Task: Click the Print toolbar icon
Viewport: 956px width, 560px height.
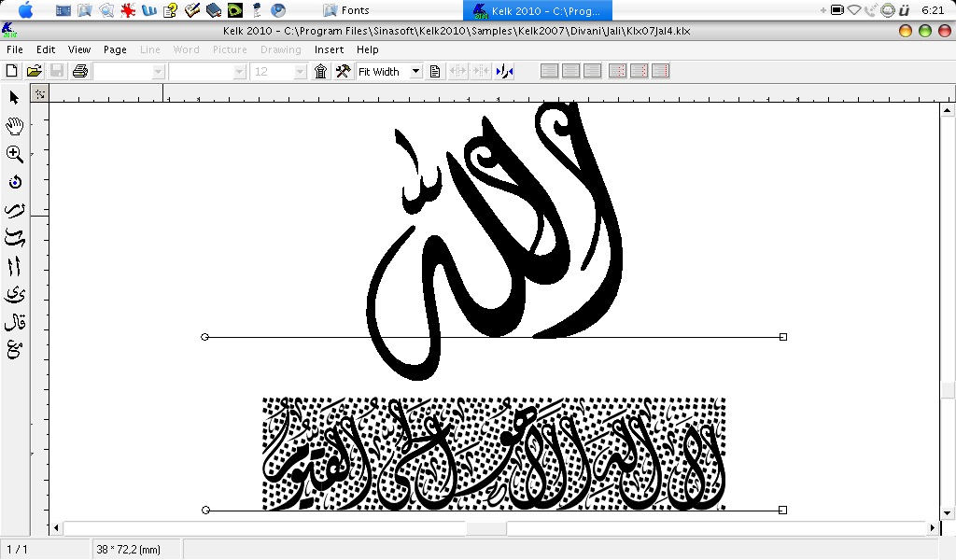Action: (80, 71)
